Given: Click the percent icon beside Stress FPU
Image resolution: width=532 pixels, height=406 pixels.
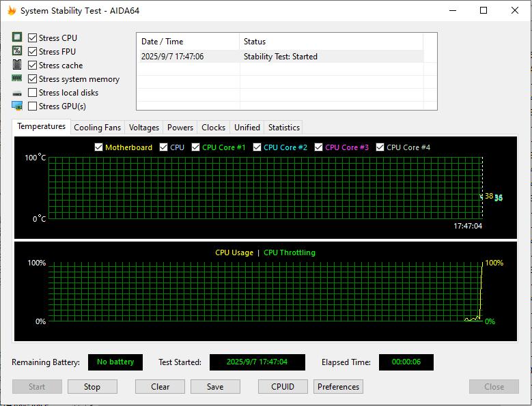Looking at the screenshot, I should 17,50.
